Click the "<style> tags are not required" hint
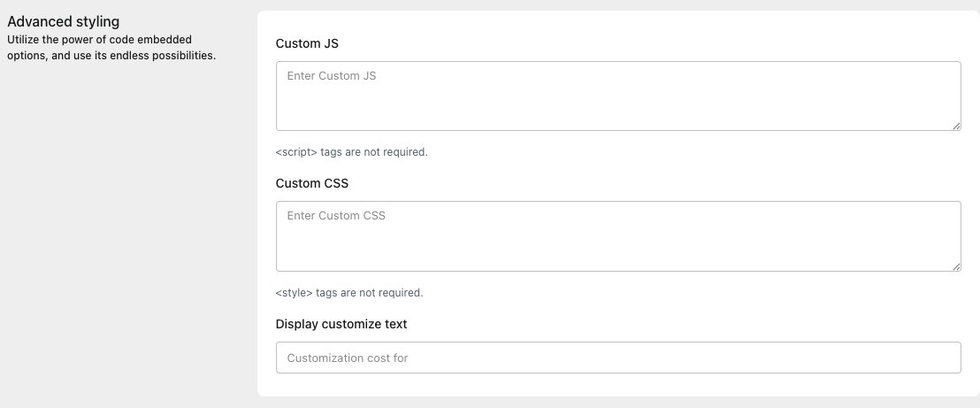 [349, 292]
